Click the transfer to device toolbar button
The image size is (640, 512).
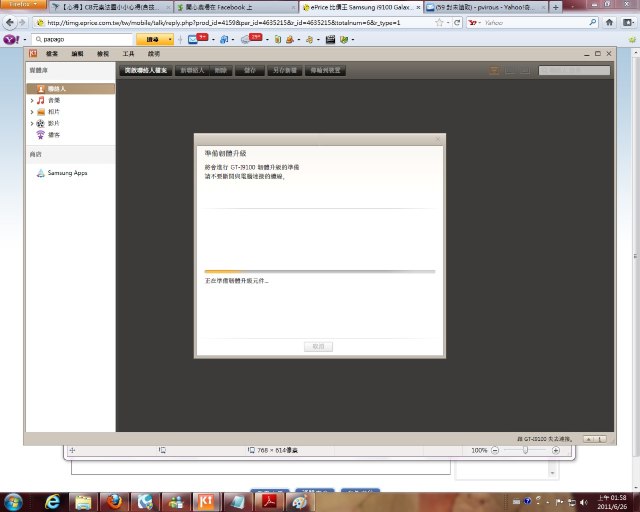(325, 70)
